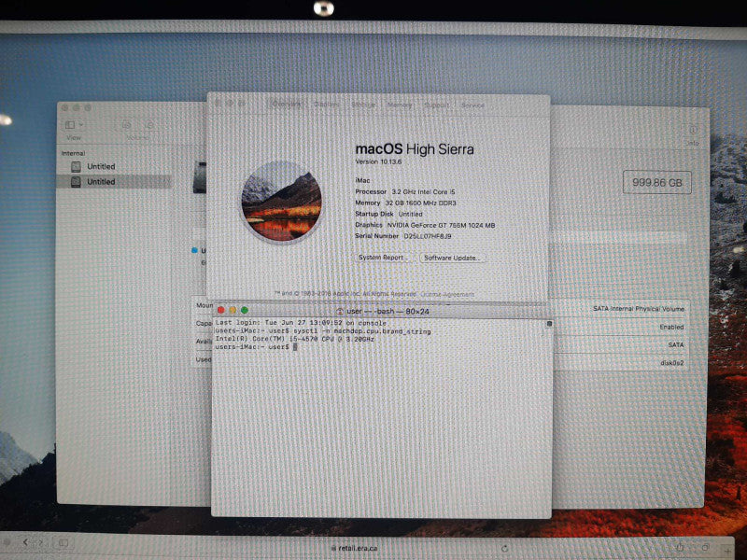Select the Support tab
747x560 pixels.
tap(436, 105)
